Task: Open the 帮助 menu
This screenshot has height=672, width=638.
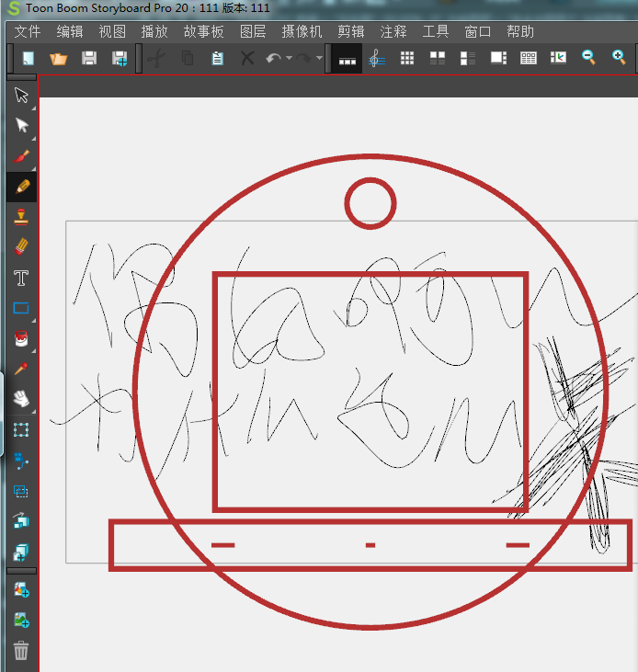Action: pyautogui.click(x=520, y=31)
